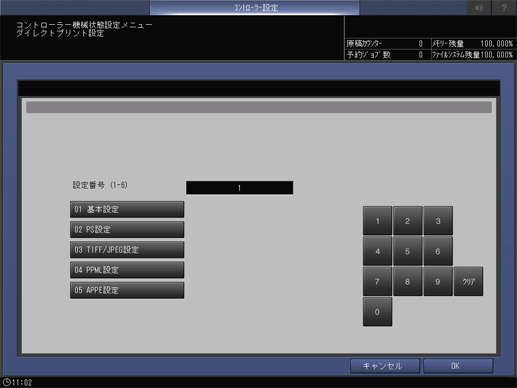Click the 設定番号 (1-6) label
Image resolution: width=517 pixels, height=388 pixels.
pos(100,185)
